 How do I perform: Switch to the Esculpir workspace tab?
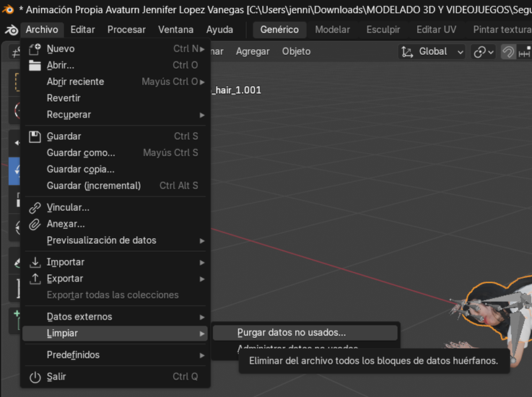point(383,30)
